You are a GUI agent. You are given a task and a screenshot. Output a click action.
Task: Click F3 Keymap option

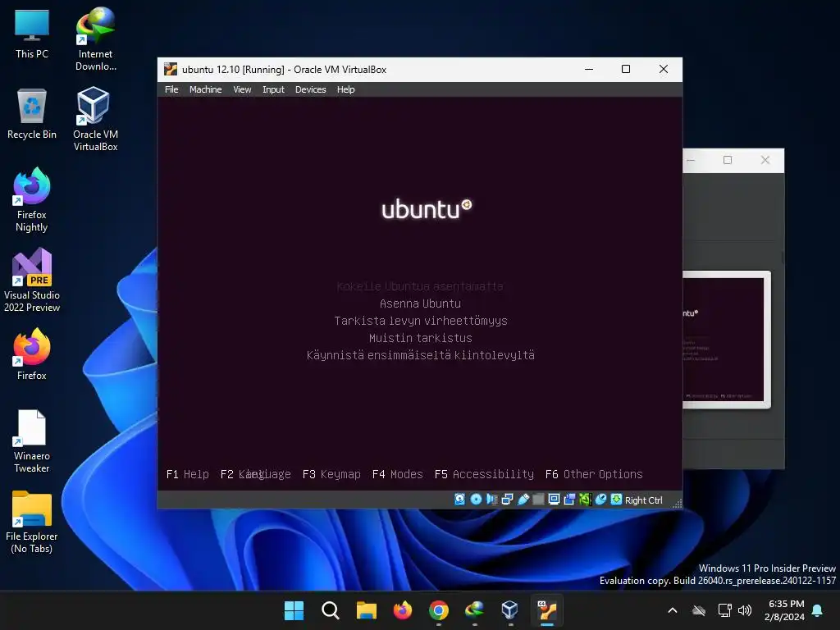click(331, 474)
